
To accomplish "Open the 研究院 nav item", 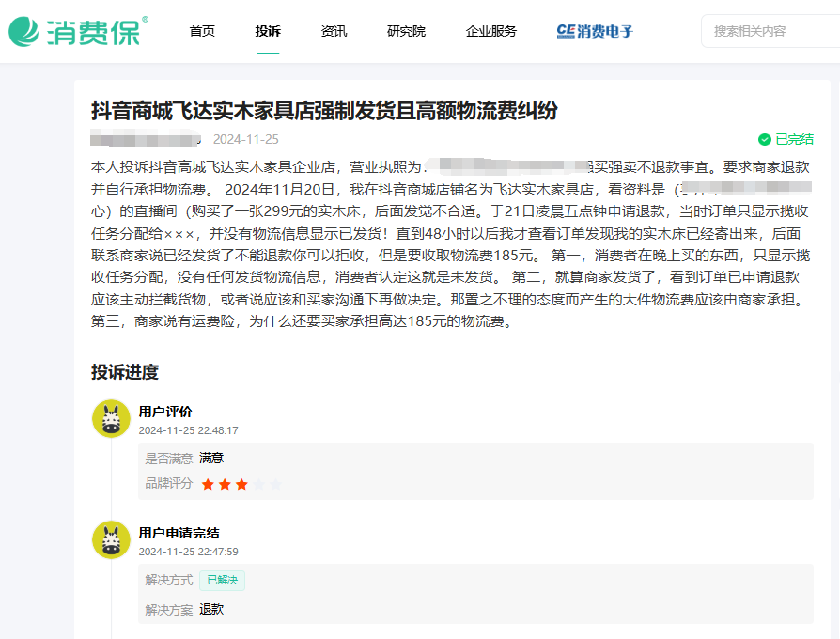I will coord(406,31).
